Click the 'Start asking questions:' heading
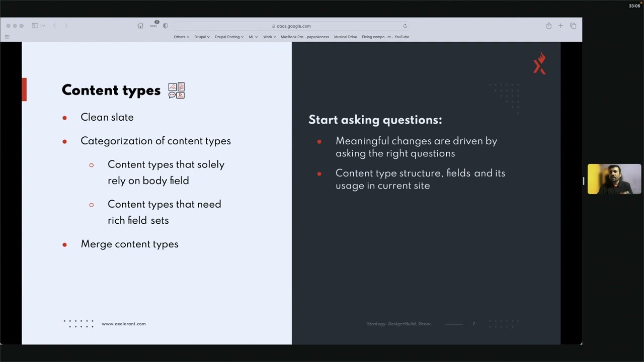The height and width of the screenshot is (362, 644). tap(375, 120)
